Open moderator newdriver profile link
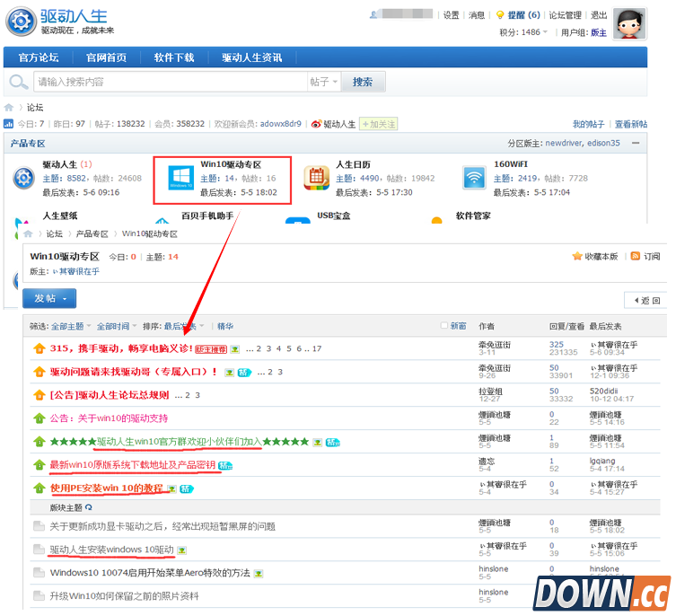 [x=564, y=143]
